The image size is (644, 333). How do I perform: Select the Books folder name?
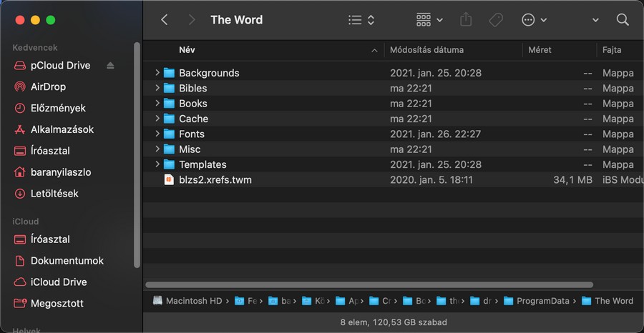click(193, 104)
